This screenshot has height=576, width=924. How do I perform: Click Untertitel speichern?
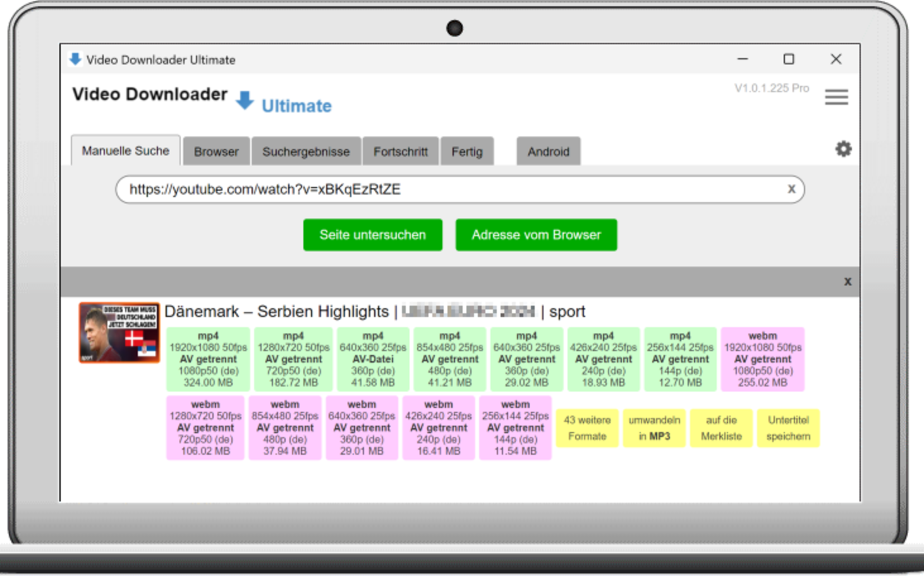(788, 428)
